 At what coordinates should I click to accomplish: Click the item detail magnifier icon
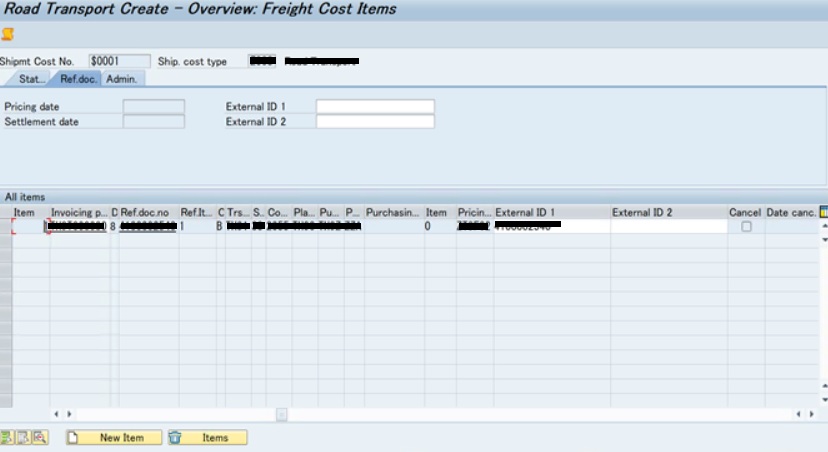(x=39, y=438)
